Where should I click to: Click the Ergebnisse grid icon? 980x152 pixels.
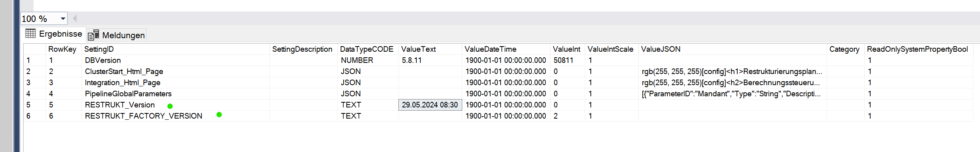30,33
